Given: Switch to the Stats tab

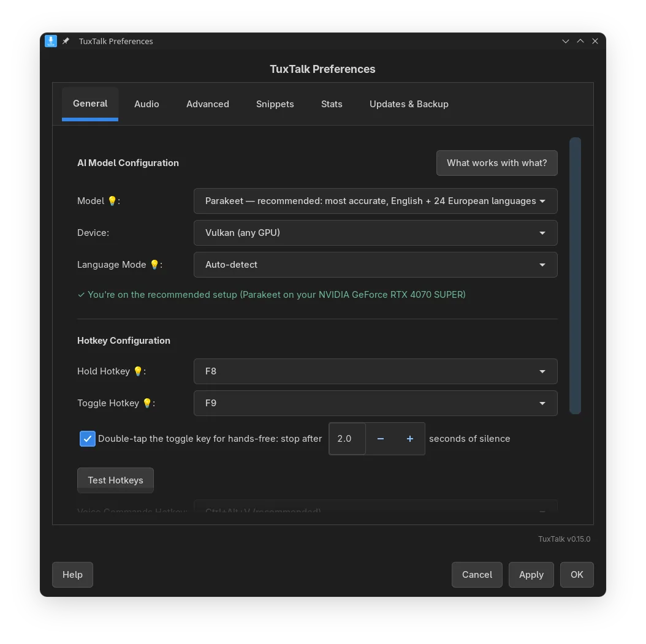Looking at the screenshot, I should click(x=332, y=104).
